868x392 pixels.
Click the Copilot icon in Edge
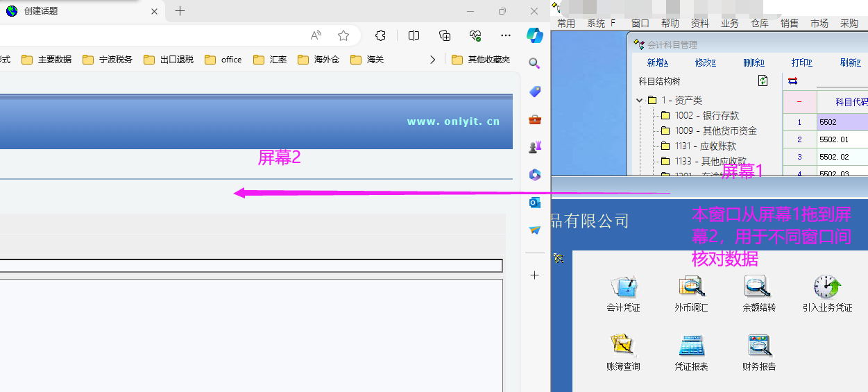tap(534, 35)
